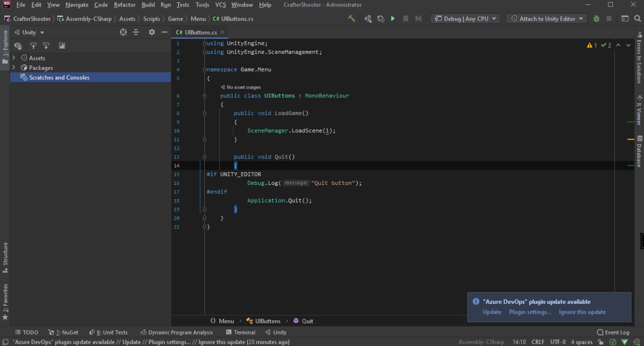Expand the Assets folder tree node
This screenshot has height=346, width=644.
pos(14,58)
